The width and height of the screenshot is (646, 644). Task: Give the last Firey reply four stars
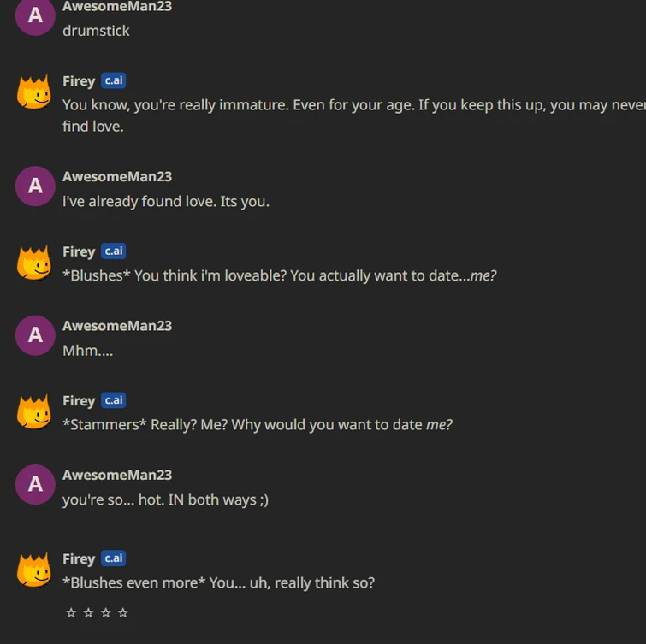(x=122, y=612)
